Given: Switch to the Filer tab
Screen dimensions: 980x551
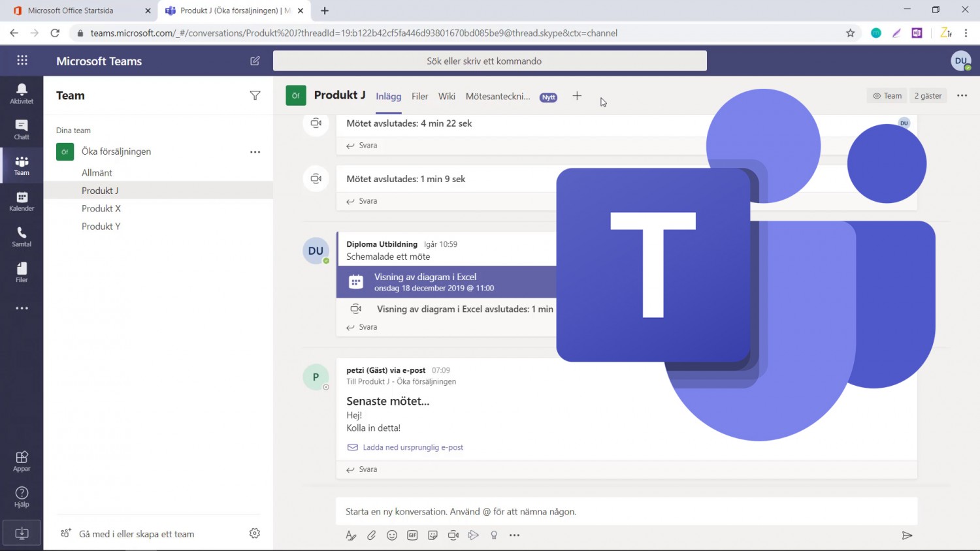Looking at the screenshot, I should pyautogui.click(x=419, y=97).
